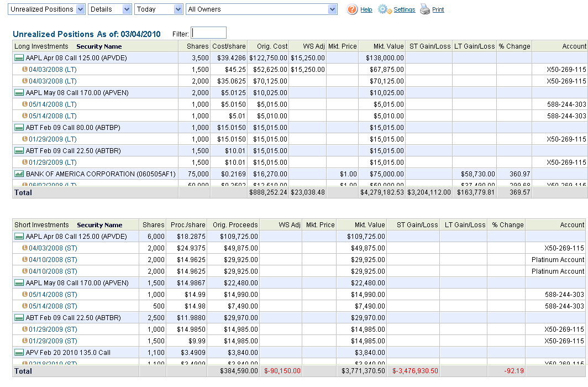588x387 pixels.
Task: Click clock icon beside 04/03/2008 (ST)
Action: tap(25, 248)
